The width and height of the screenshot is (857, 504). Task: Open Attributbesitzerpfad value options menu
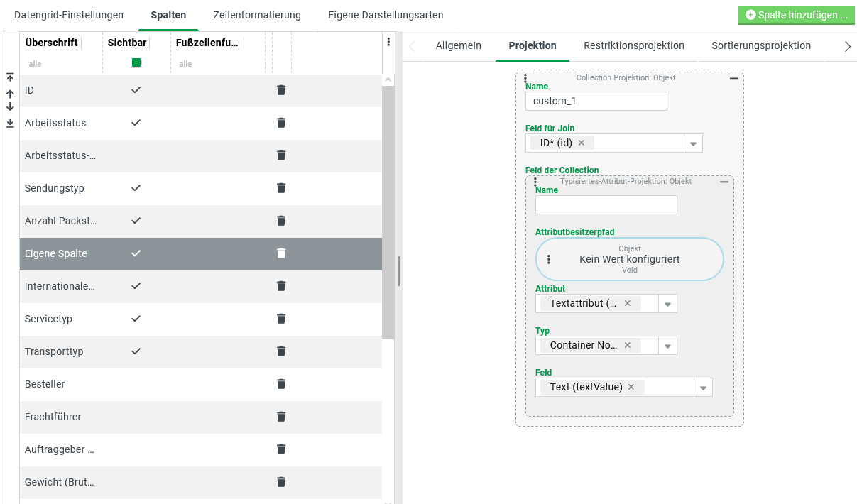549,260
